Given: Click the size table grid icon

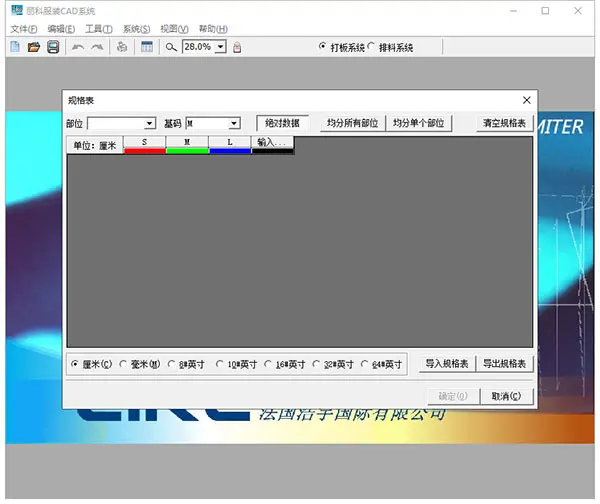Looking at the screenshot, I should (147, 47).
